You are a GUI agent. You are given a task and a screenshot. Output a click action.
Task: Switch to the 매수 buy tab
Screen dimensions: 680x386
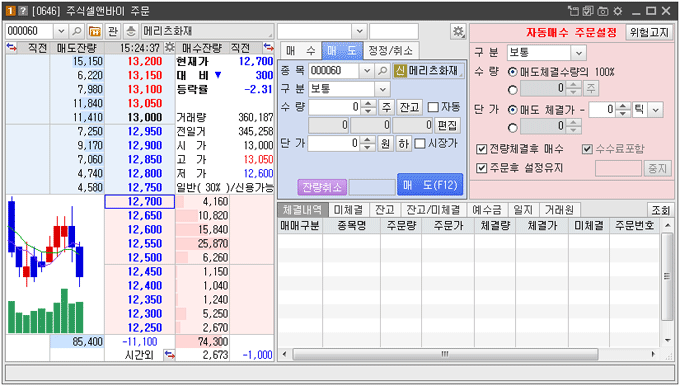301,51
